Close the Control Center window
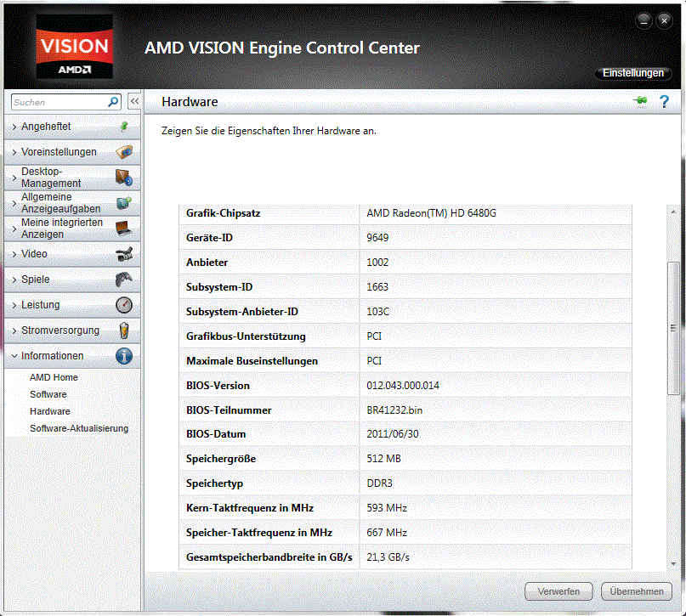686x616 pixels. (664, 20)
